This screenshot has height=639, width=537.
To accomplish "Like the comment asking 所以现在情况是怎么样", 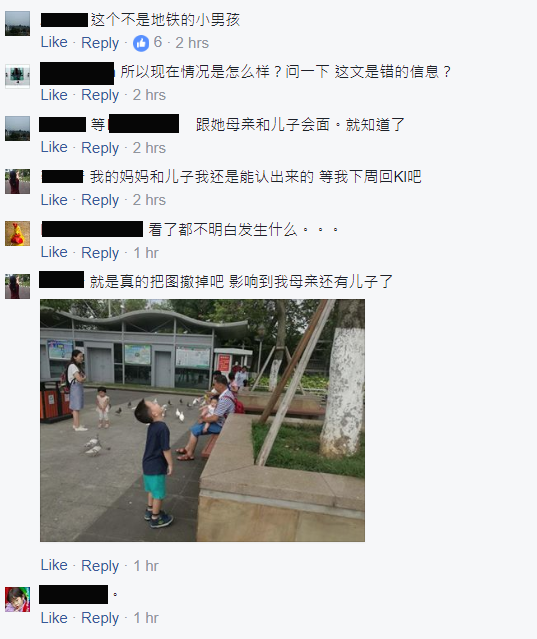I will [54, 95].
